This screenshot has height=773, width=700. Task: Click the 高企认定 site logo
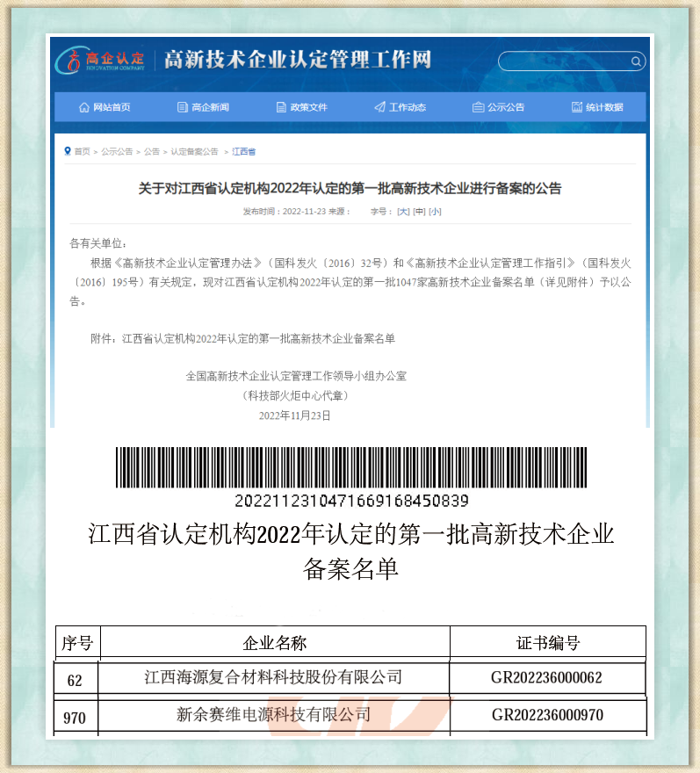(x=100, y=61)
